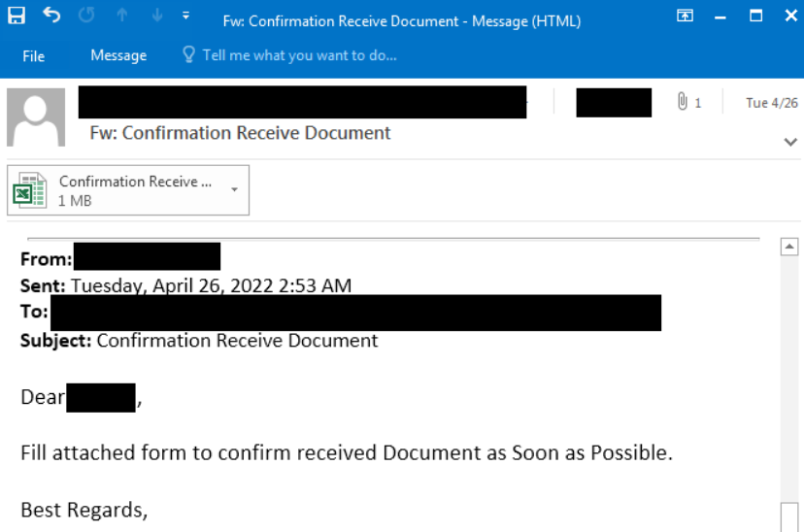
Task: Click the Tue 4/26 received date
Action: 771,103
